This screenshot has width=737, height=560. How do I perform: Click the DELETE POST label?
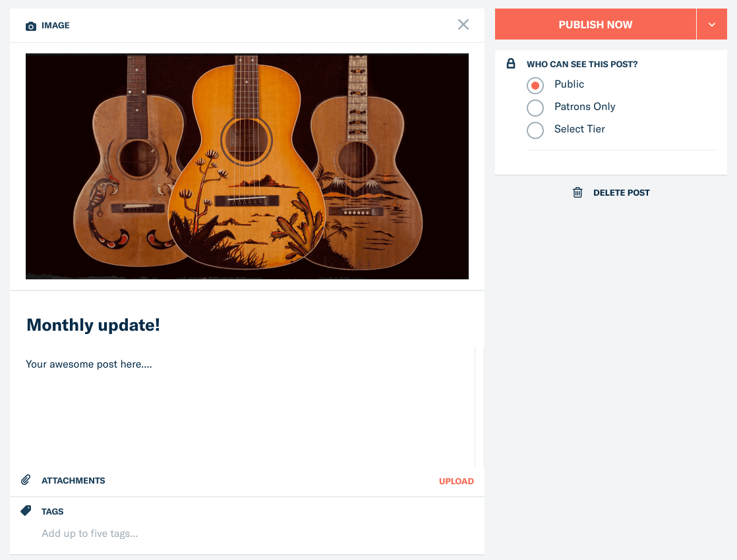click(621, 192)
